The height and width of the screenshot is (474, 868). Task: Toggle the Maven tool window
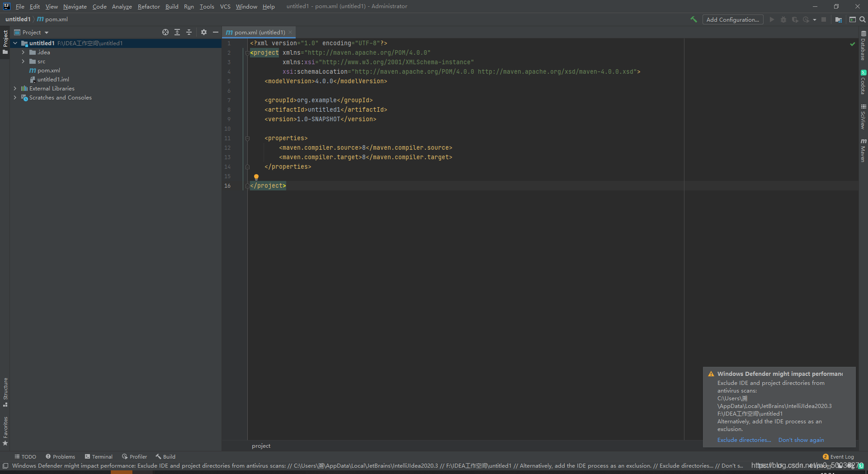click(x=863, y=151)
